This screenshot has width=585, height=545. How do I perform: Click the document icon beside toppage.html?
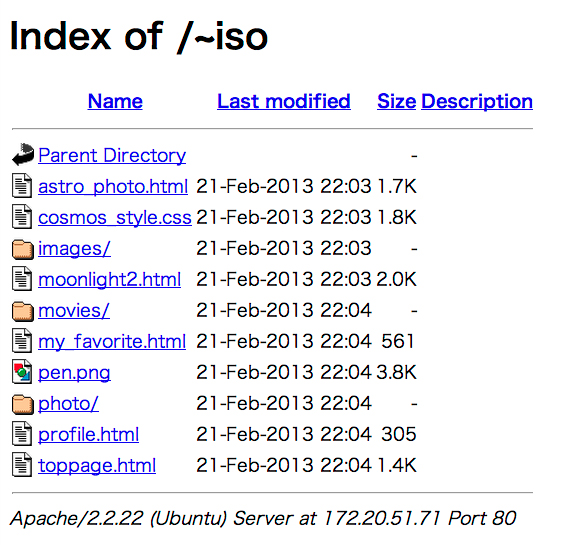tap(22, 464)
